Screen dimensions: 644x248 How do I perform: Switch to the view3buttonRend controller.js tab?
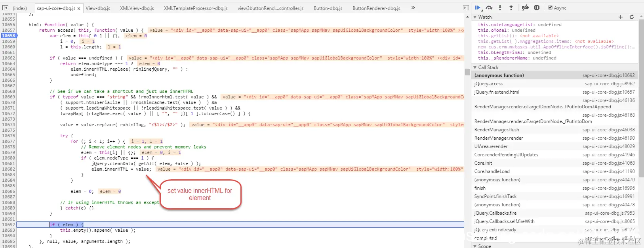click(x=271, y=8)
